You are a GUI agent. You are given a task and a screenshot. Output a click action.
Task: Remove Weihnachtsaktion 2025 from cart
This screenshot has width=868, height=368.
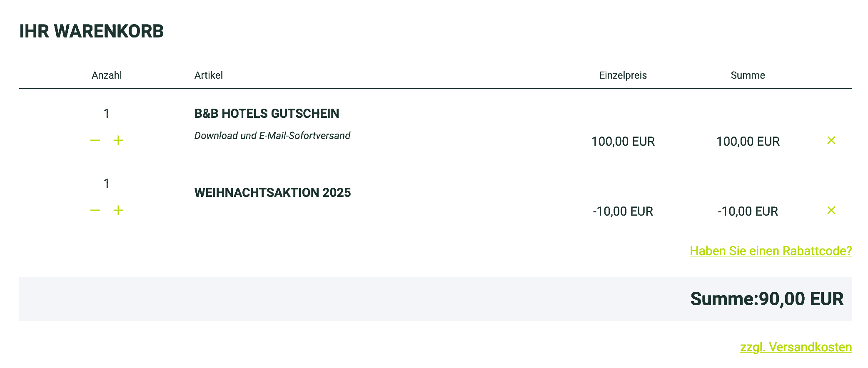coord(831,210)
